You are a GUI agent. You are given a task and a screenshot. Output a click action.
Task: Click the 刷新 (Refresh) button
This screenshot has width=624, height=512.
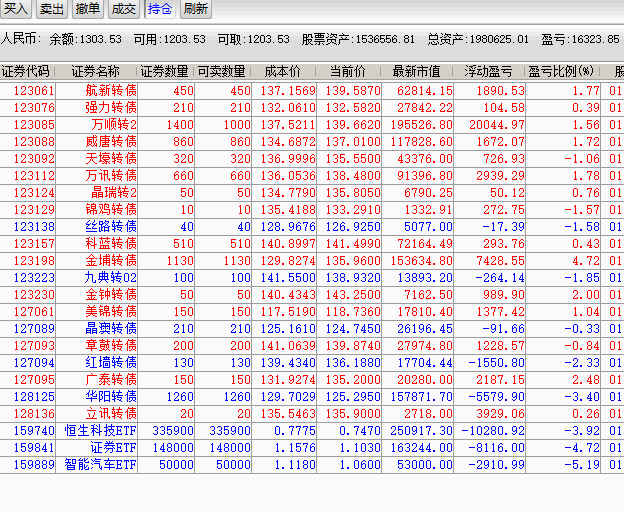196,8
